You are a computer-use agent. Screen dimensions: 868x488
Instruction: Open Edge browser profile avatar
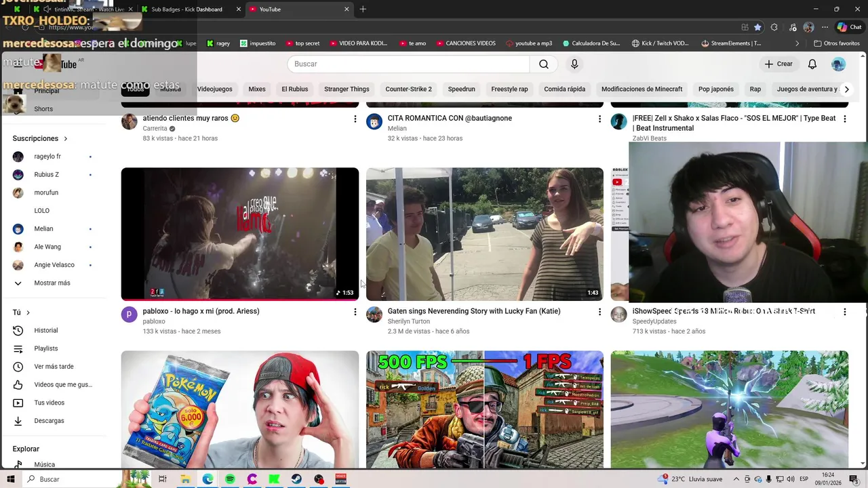[x=808, y=27]
